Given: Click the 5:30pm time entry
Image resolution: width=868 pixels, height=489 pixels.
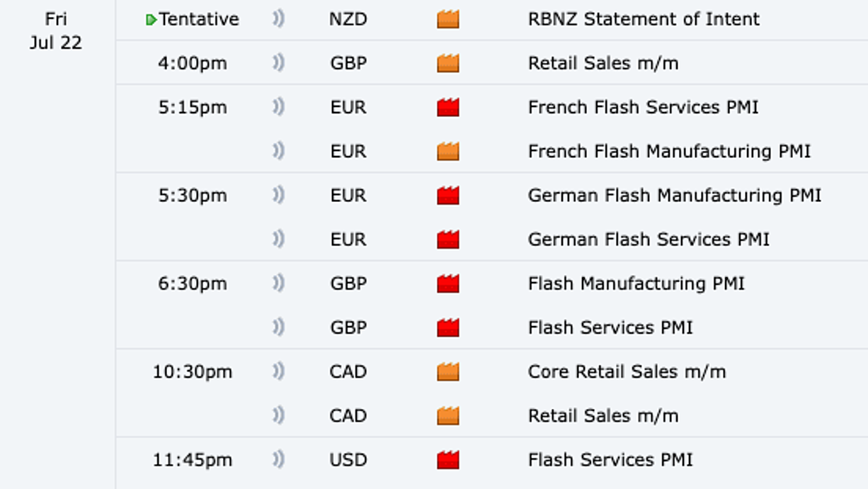Looking at the screenshot, I should [x=193, y=196].
